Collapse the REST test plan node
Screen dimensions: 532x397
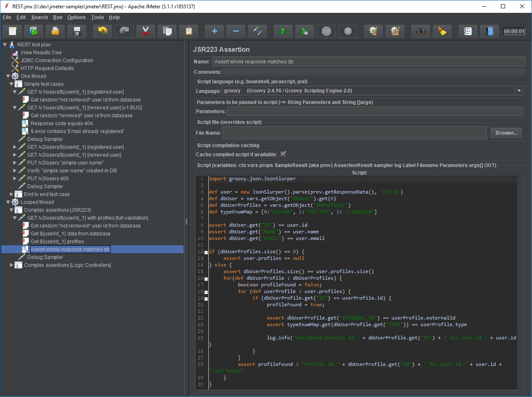pos(5,45)
